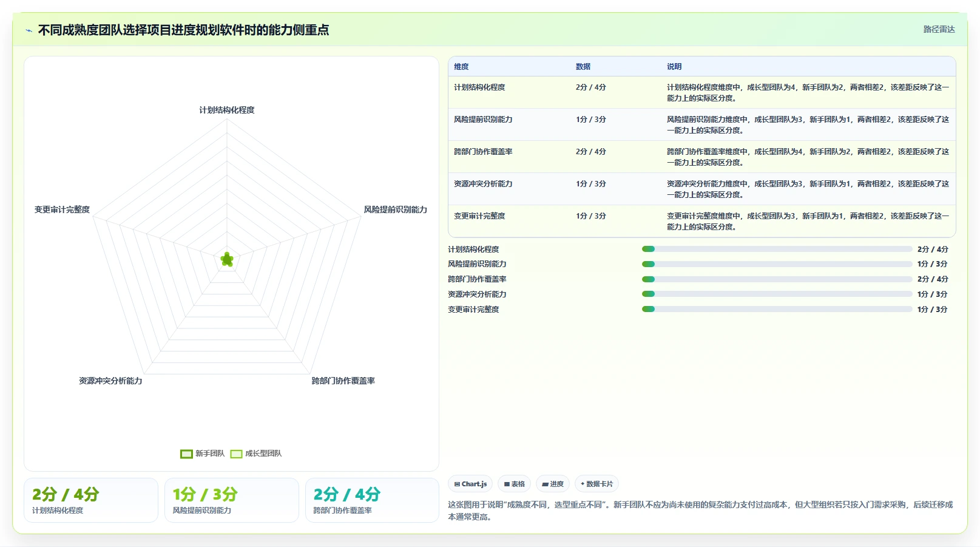Click the wave icon beside the page title
980x547 pixels.
pyautogui.click(x=29, y=30)
